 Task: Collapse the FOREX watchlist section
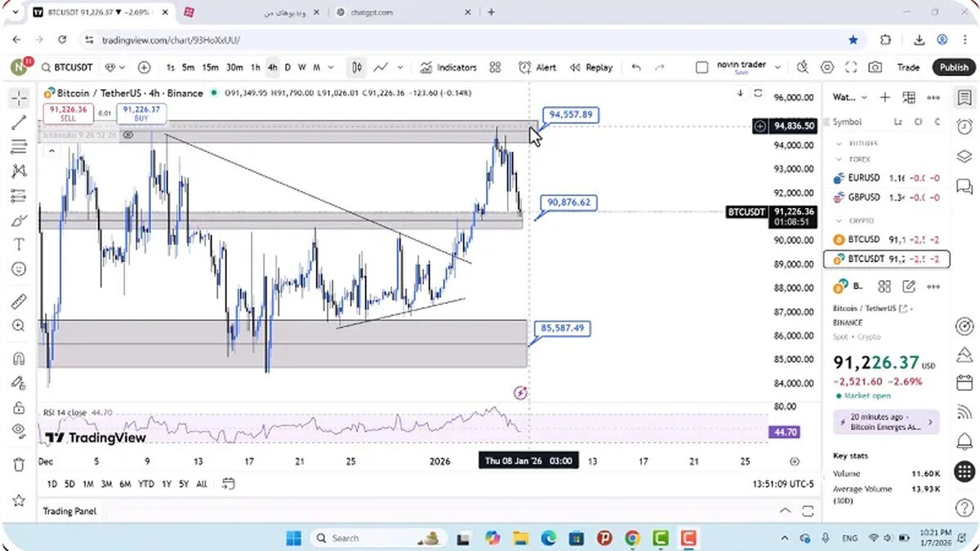[839, 159]
